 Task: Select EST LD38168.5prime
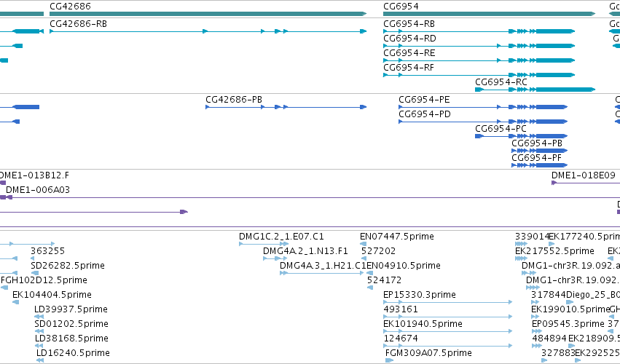pos(71,339)
